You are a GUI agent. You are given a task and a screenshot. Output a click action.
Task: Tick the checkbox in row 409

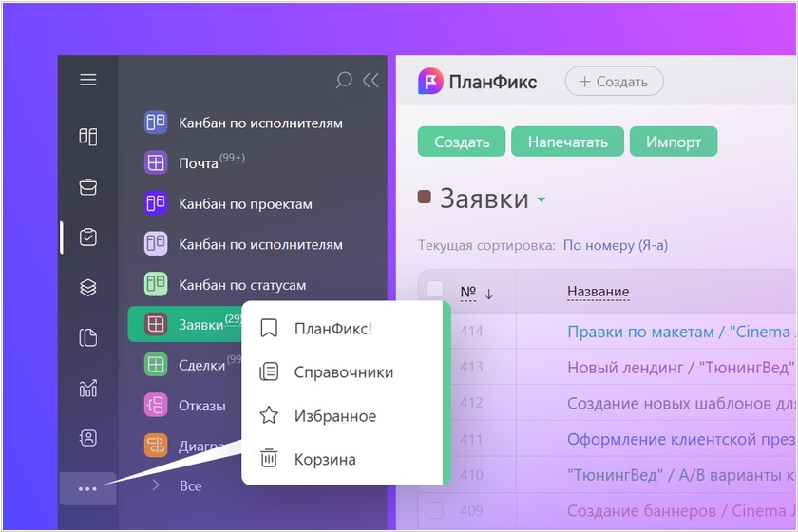(x=435, y=510)
